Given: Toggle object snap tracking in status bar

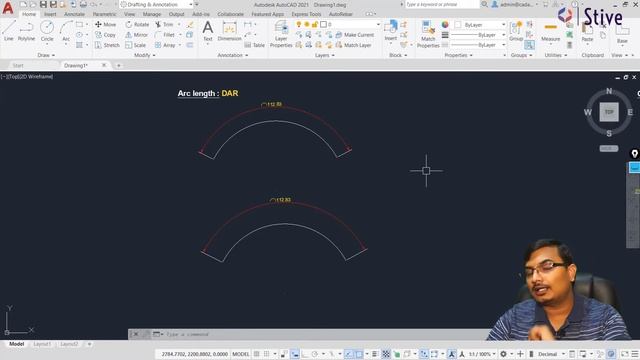Looking at the screenshot, I should (x=349, y=354).
